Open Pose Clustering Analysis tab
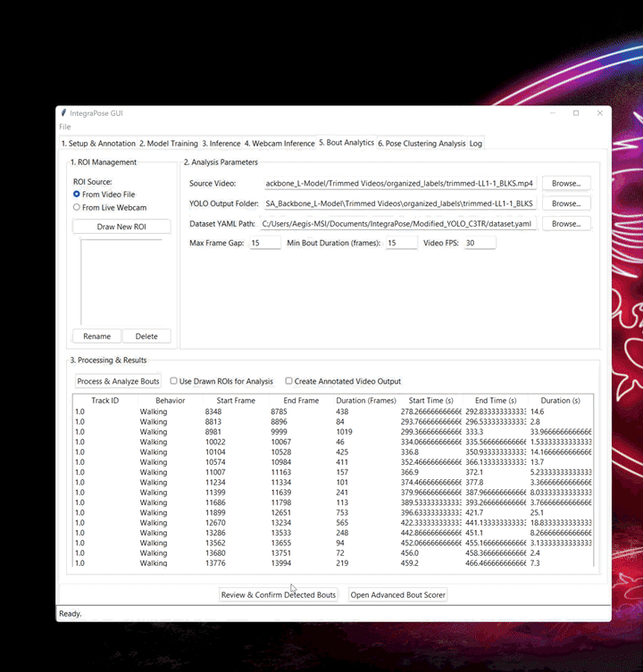 click(422, 143)
